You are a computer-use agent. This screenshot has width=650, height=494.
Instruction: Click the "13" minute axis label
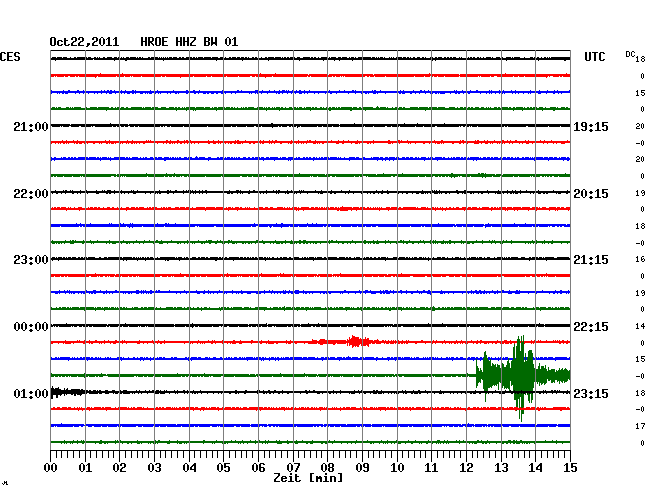[501, 467]
